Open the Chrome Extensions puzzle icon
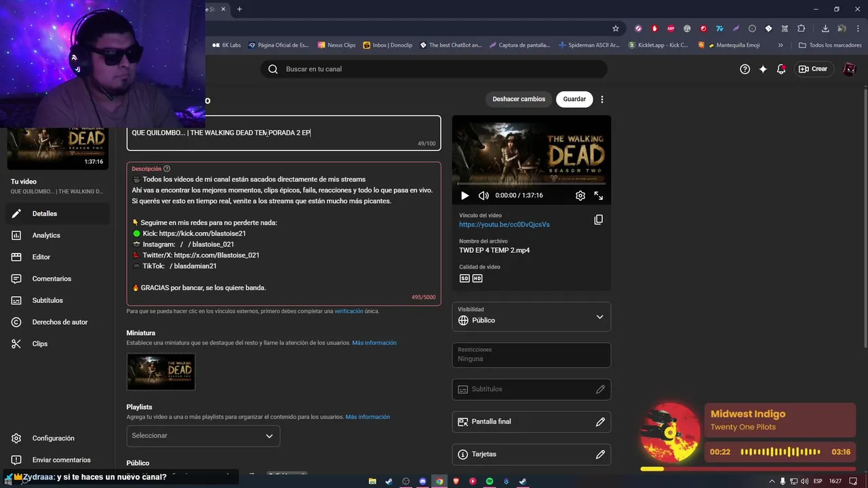The height and width of the screenshot is (488, 868). 801,28
